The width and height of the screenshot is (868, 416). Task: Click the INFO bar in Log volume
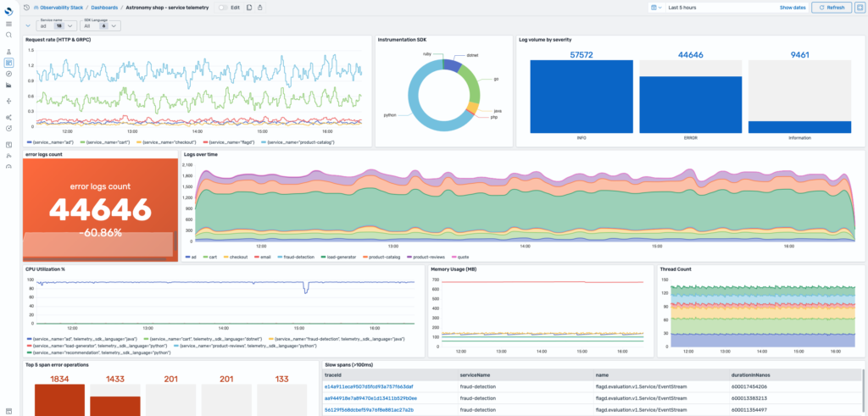[x=581, y=97]
